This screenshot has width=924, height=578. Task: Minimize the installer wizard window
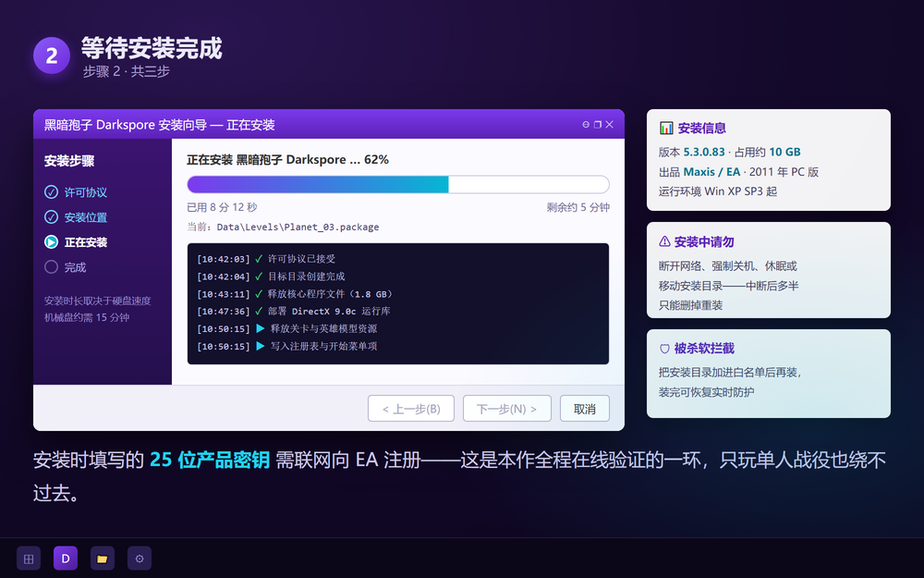pyautogui.click(x=586, y=125)
